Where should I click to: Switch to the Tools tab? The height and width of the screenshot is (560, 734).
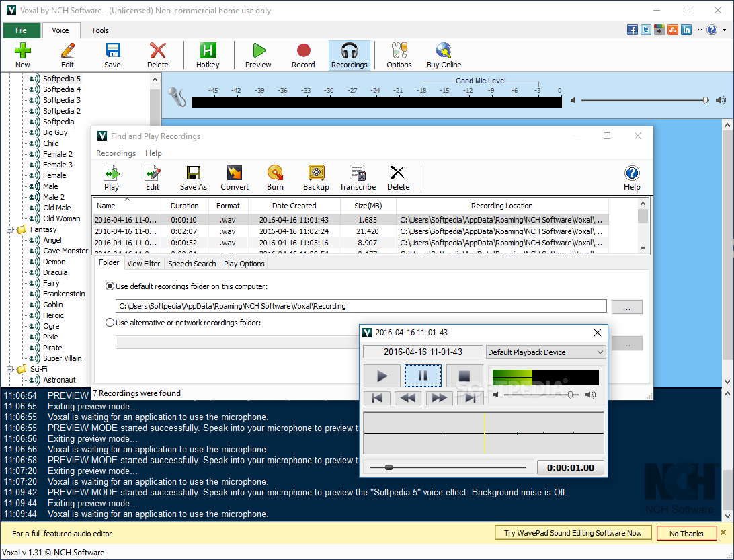click(x=99, y=30)
